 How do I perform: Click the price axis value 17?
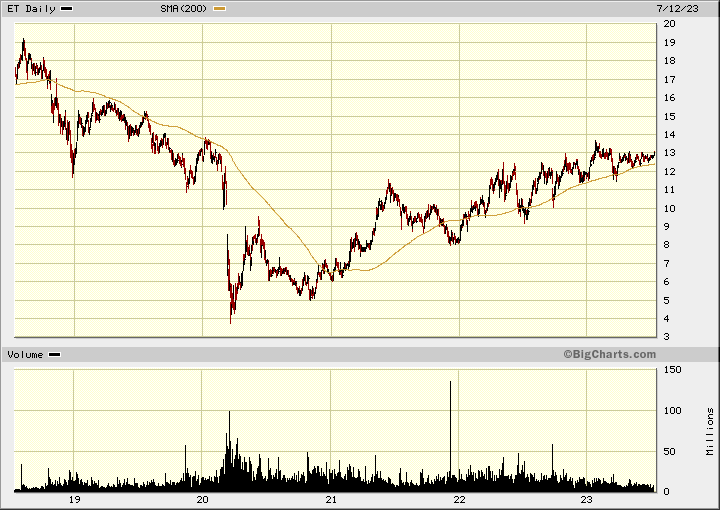tap(669, 79)
